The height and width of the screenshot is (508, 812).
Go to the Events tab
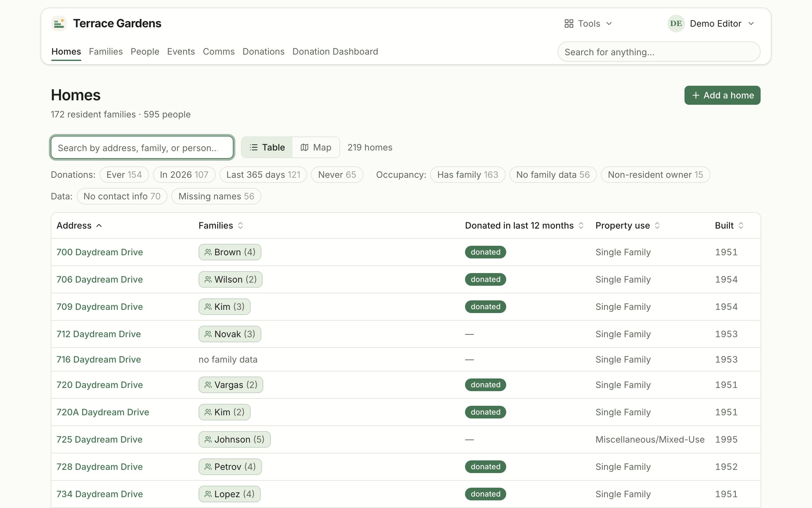(x=181, y=51)
